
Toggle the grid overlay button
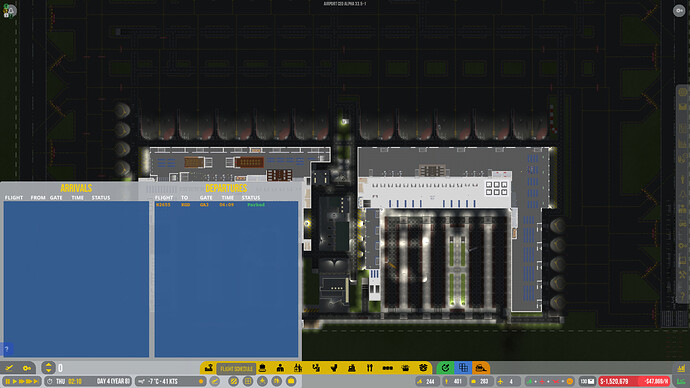[248, 381]
